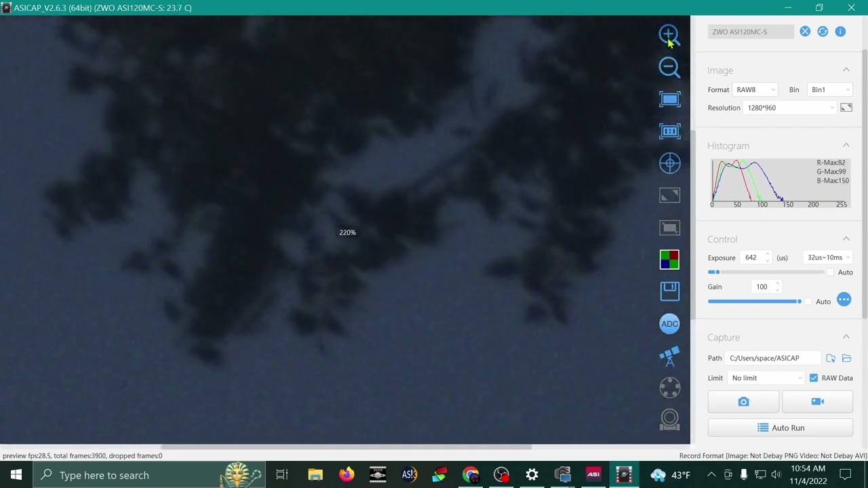Open the camera selection dropdown

[x=751, y=32]
